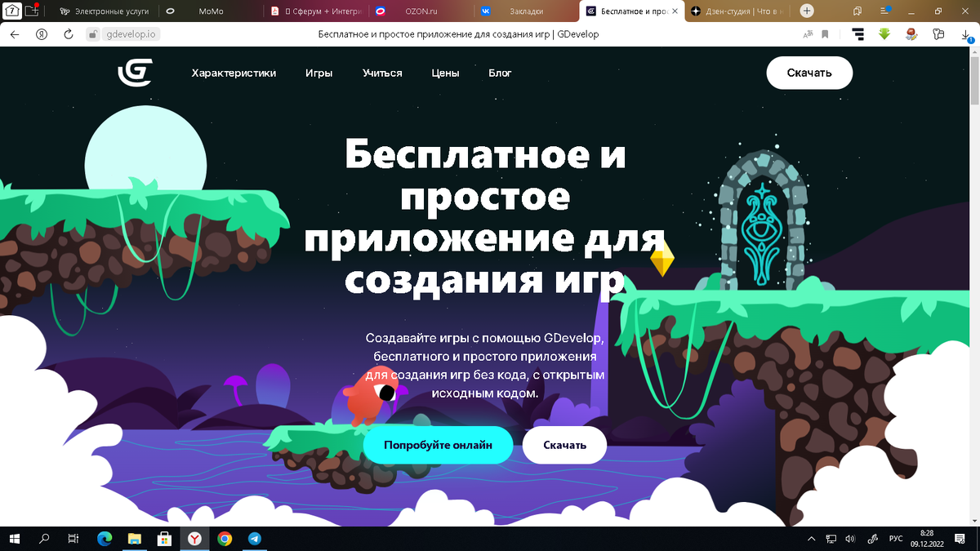980x551 pixels.
Task: Open File Explorer from the taskbar
Action: (134, 538)
